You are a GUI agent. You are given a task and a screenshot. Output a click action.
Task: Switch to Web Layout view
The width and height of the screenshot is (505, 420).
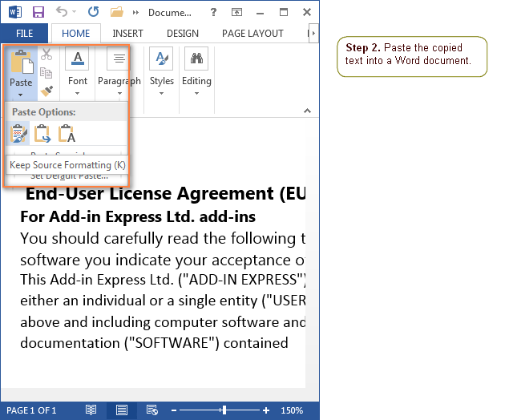pyautogui.click(x=152, y=410)
